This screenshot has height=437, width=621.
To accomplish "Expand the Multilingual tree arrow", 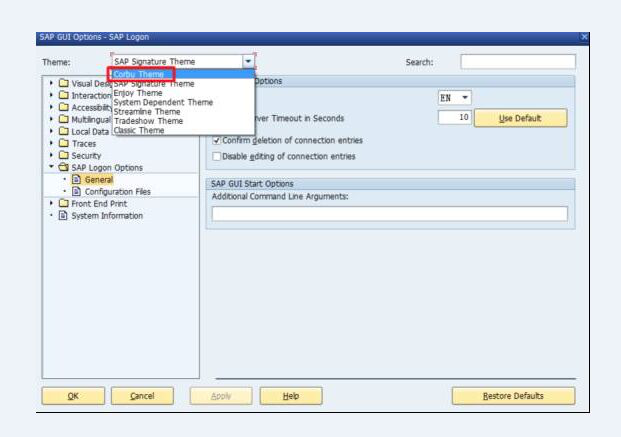I will (51, 119).
